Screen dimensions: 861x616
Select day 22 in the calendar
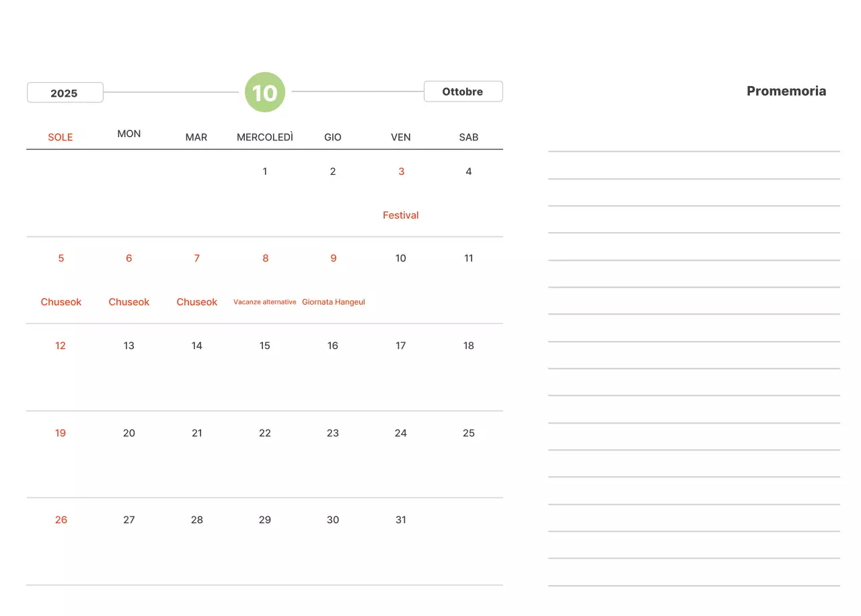[x=265, y=433]
